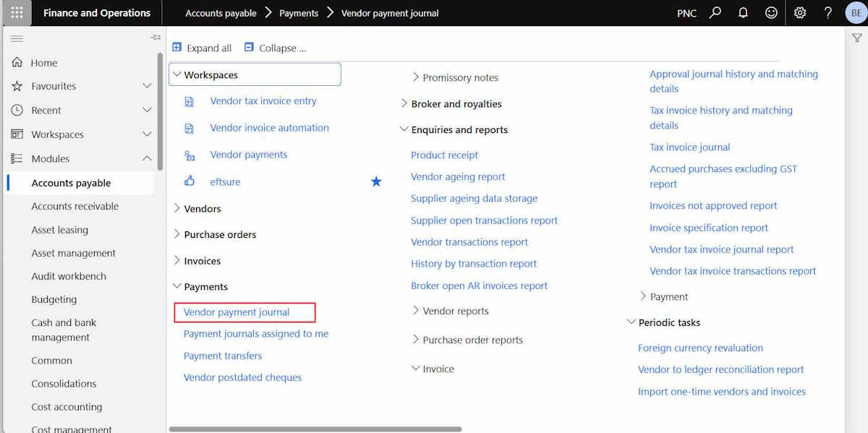Open Payment transfers

click(223, 356)
